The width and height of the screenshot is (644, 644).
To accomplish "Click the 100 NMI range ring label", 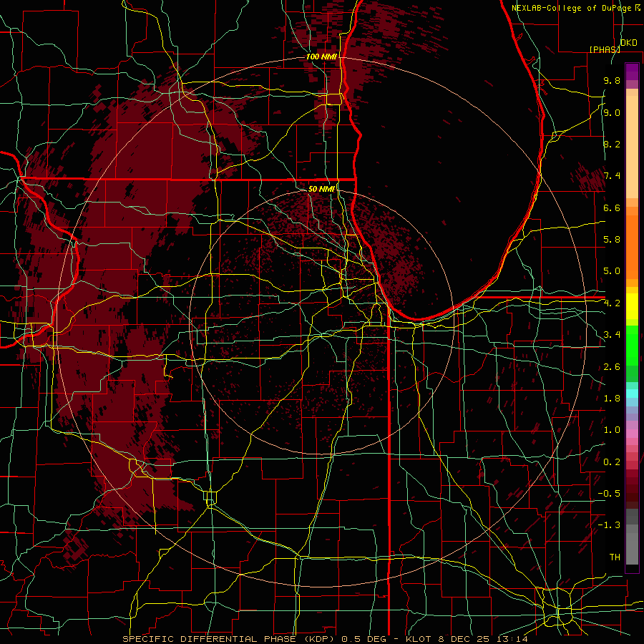I will [321, 57].
